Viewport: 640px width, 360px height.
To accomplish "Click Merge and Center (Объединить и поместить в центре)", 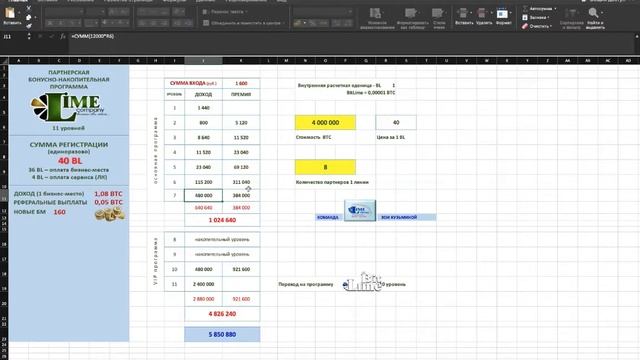I will pyautogui.click(x=242, y=23).
